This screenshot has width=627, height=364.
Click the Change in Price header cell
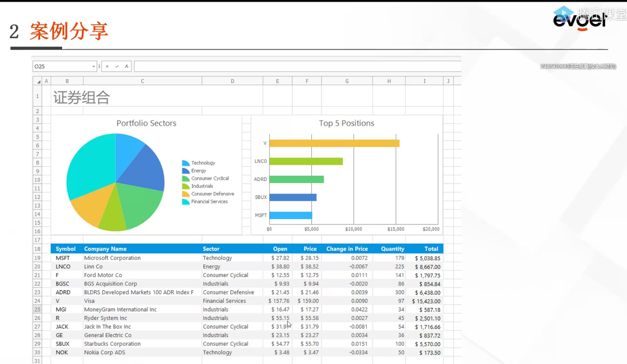(x=347, y=249)
